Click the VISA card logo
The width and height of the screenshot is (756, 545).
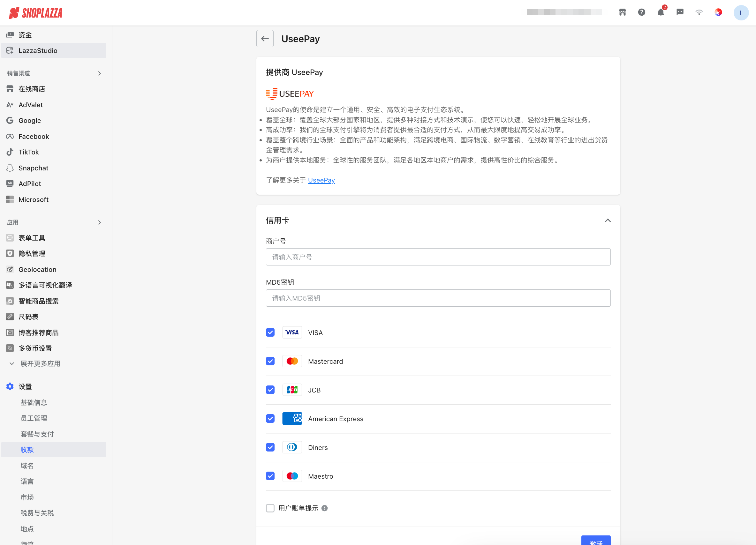292,332
